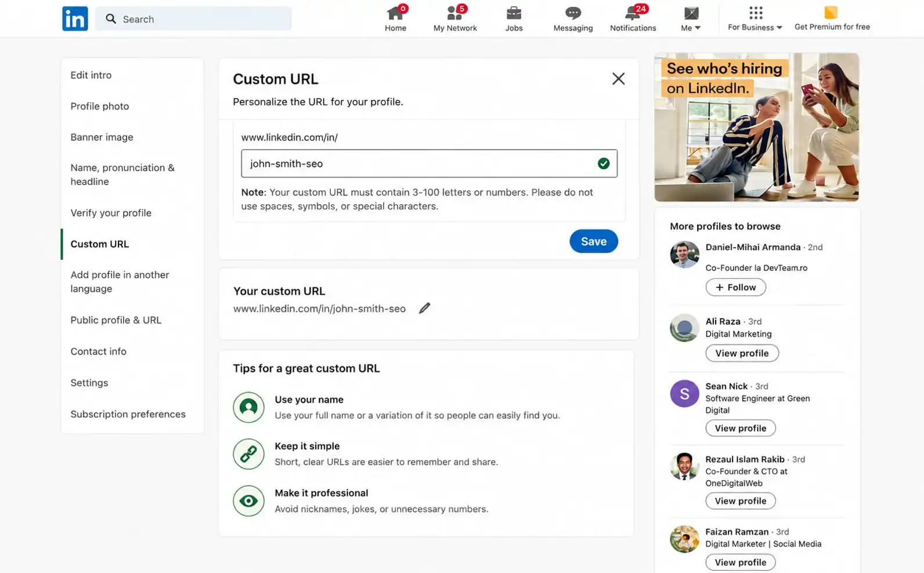This screenshot has width=924, height=573.
Task: Open Daniel-Mihai Armanda name link
Action: point(753,247)
